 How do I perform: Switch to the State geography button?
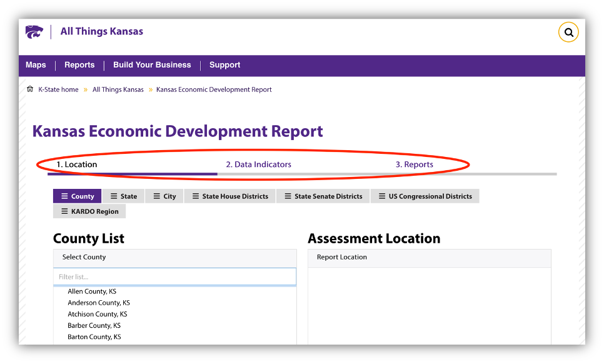(x=124, y=196)
